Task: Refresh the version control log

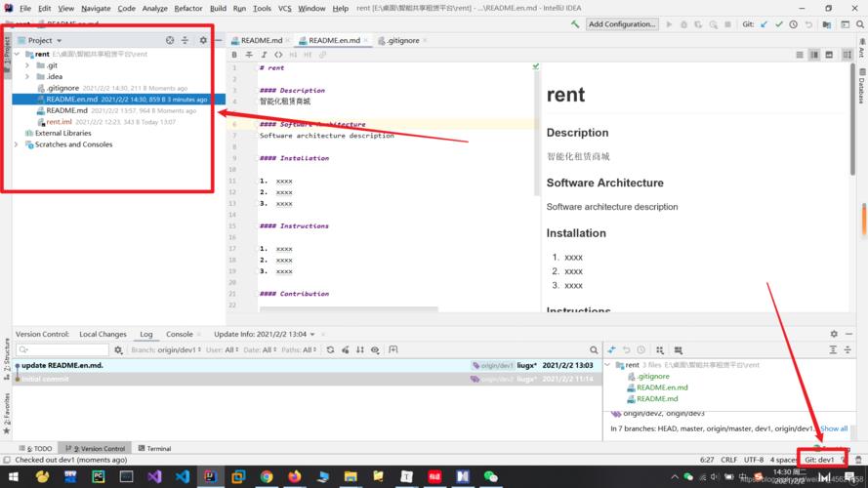Action: (x=331, y=349)
